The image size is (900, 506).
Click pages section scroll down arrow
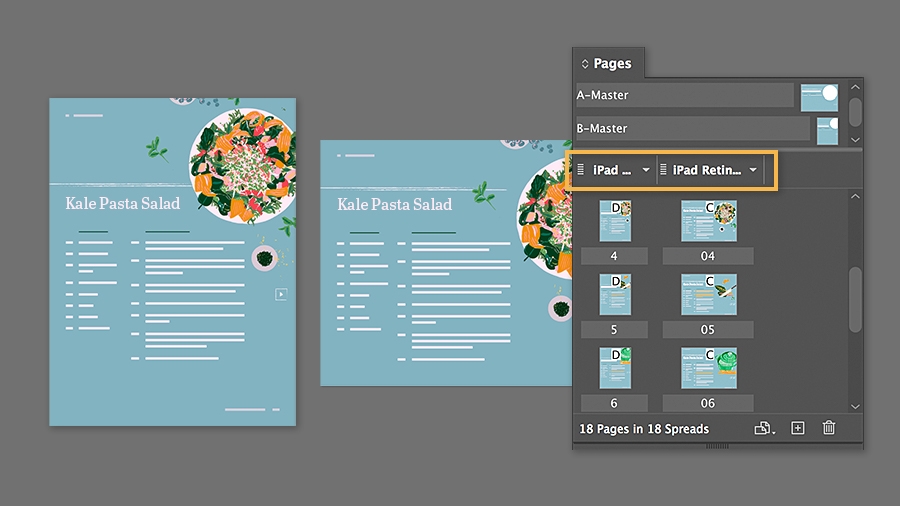(x=855, y=406)
